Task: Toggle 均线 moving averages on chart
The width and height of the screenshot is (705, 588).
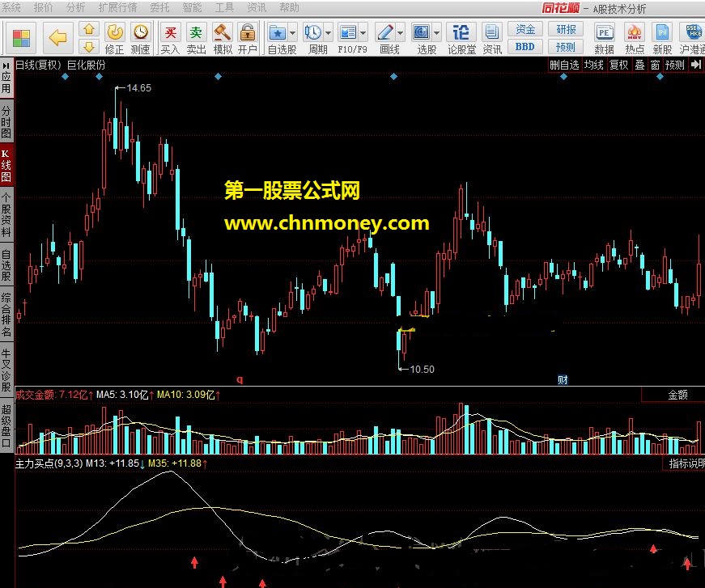Action: pos(594,66)
